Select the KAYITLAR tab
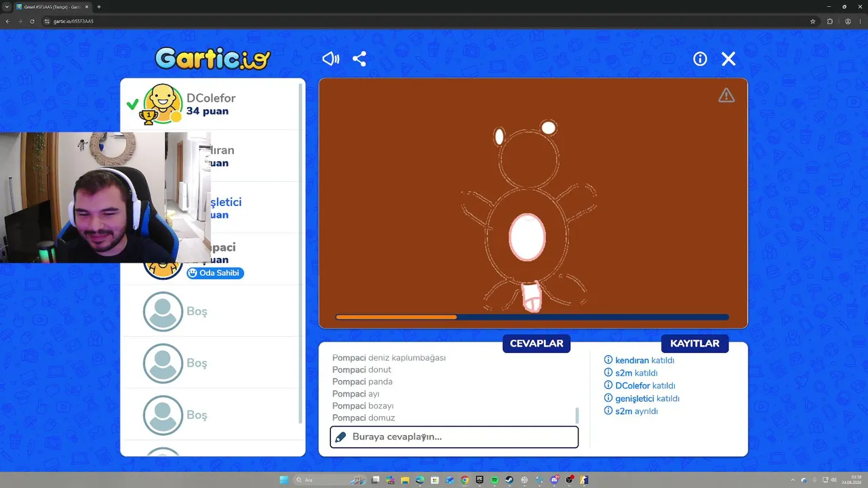Screen dimensions: 868x488 694,344
